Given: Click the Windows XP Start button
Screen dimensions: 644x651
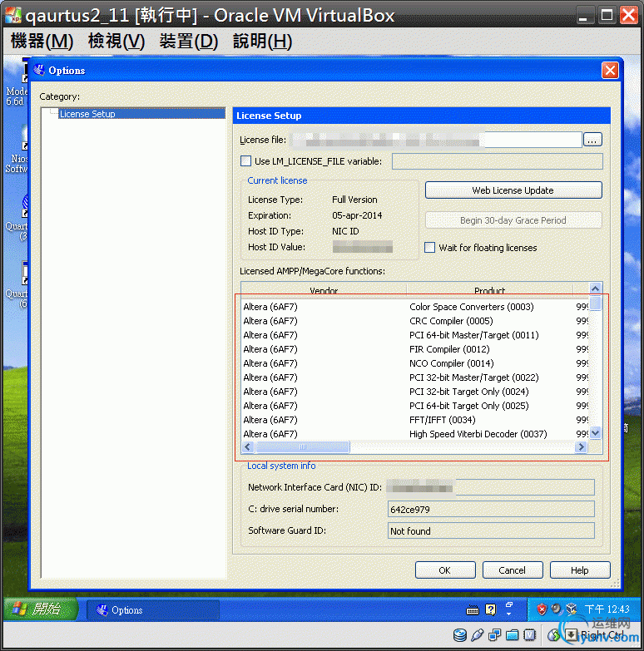Looking at the screenshot, I should [x=40, y=609].
